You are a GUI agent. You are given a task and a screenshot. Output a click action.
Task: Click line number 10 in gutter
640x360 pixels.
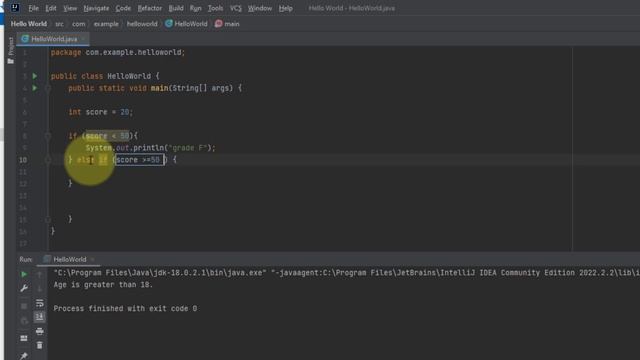(23, 160)
